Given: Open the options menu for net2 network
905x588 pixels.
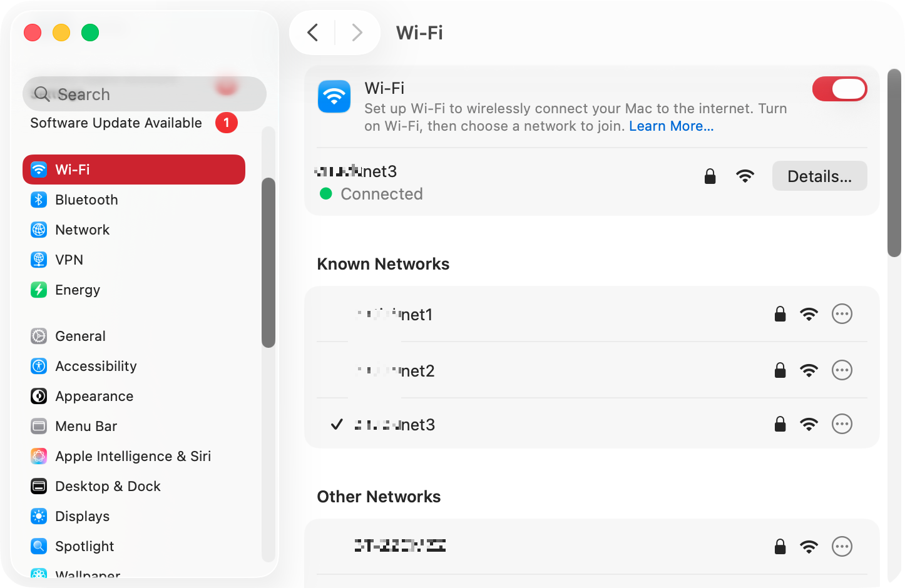Looking at the screenshot, I should (x=842, y=370).
